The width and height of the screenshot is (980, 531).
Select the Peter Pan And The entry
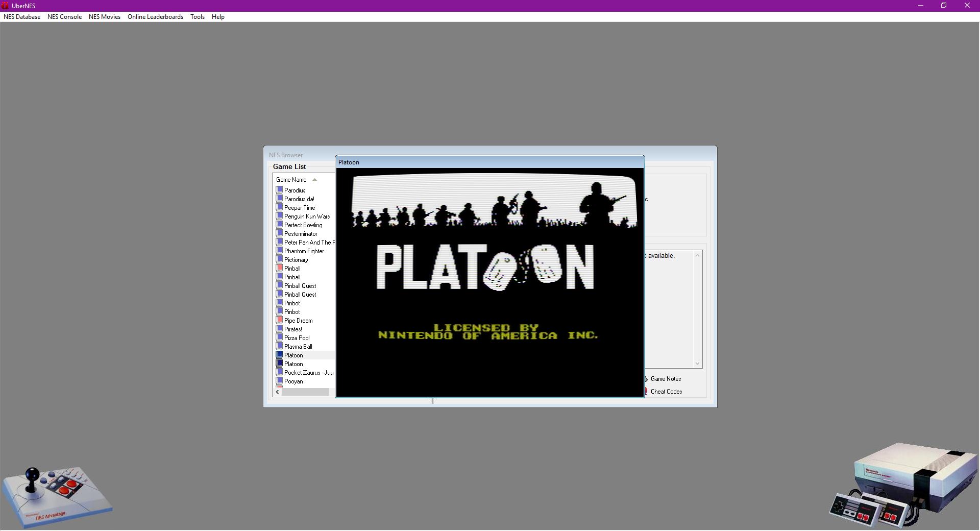(x=309, y=243)
